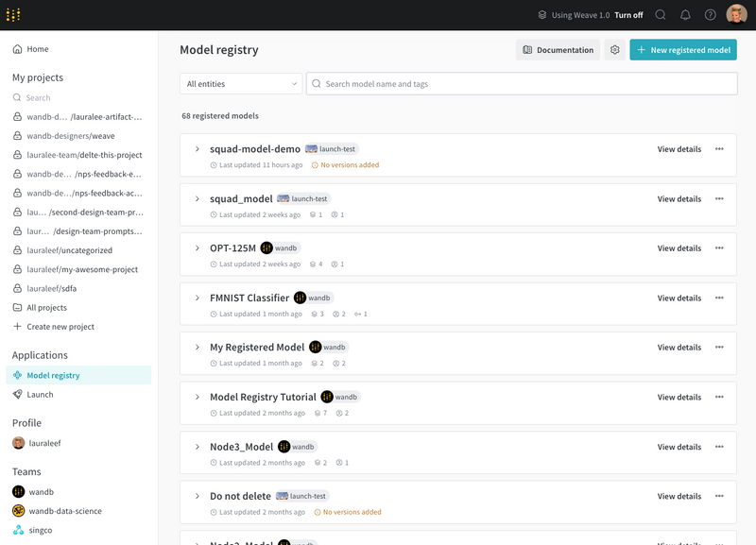
Task: View details for Do not delete
Action: click(x=679, y=496)
